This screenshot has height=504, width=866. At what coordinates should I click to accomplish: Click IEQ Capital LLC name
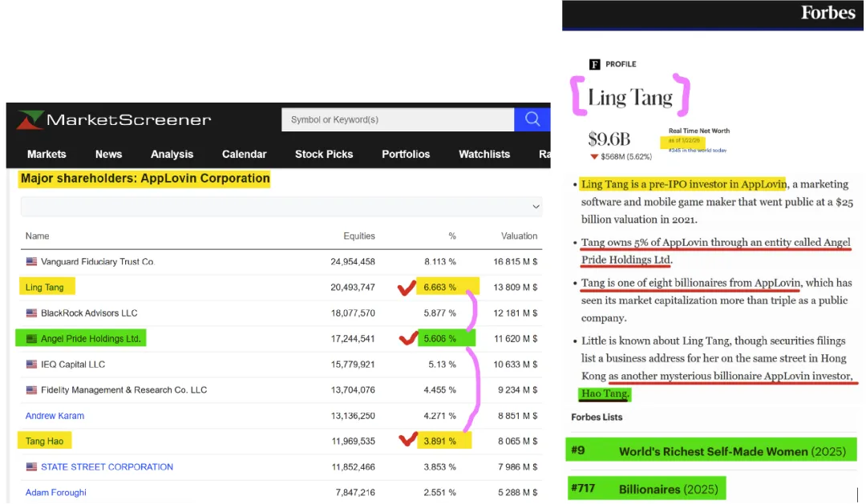click(x=73, y=365)
